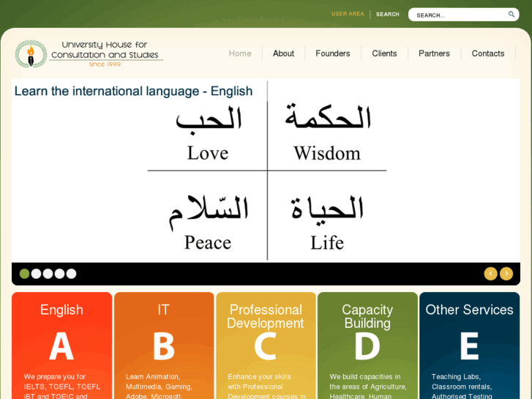Open the IT service card heading
Viewport: 532px width, 399px height.
pyautogui.click(x=163, y=310)
